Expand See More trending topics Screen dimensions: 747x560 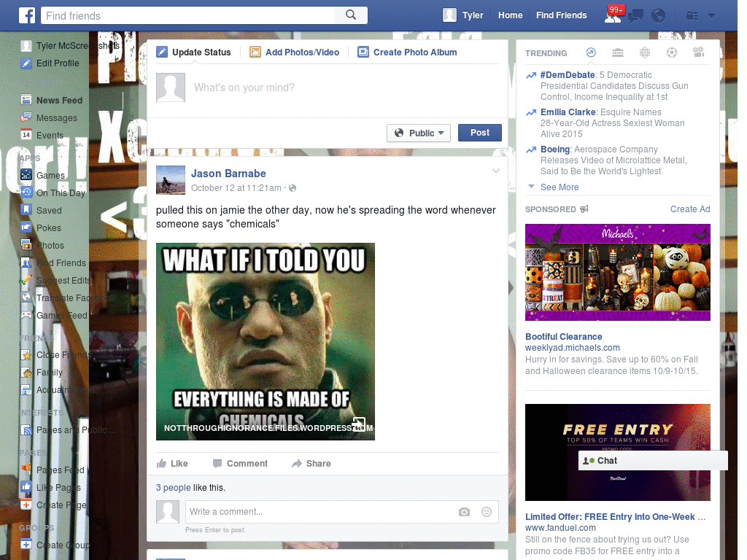click(560, 187)
